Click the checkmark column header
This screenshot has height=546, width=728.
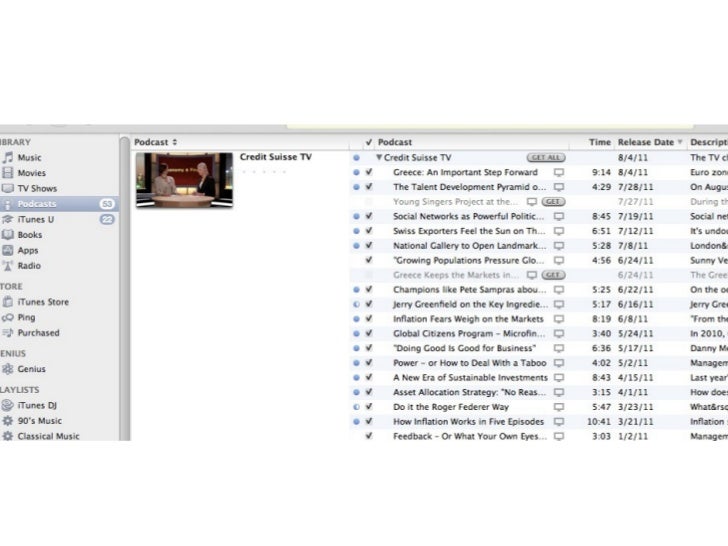point(369,142)
